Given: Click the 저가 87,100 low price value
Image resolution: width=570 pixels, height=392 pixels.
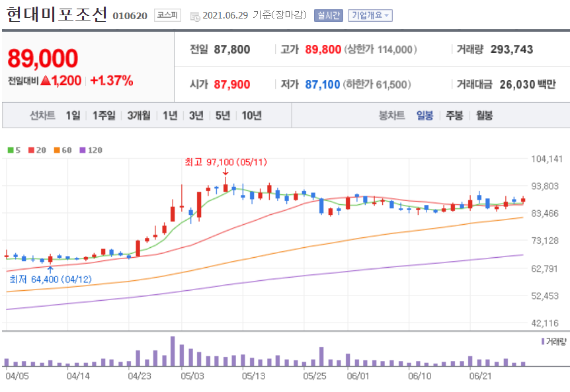Looking at the screenshot, I should [x=323, y=85].
